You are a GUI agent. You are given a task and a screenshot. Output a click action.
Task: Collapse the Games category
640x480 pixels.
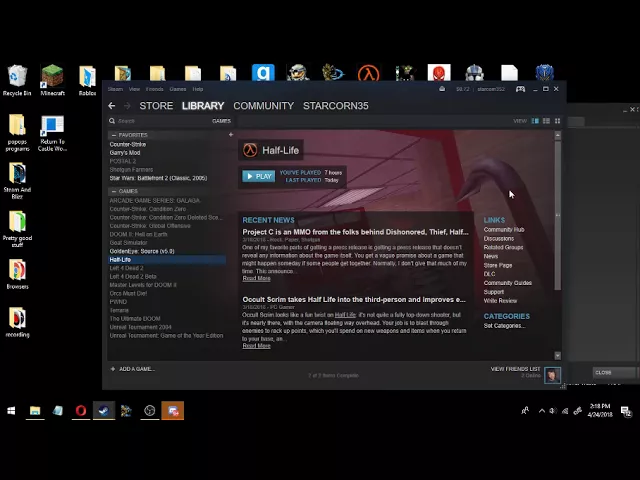pos(114,191)
